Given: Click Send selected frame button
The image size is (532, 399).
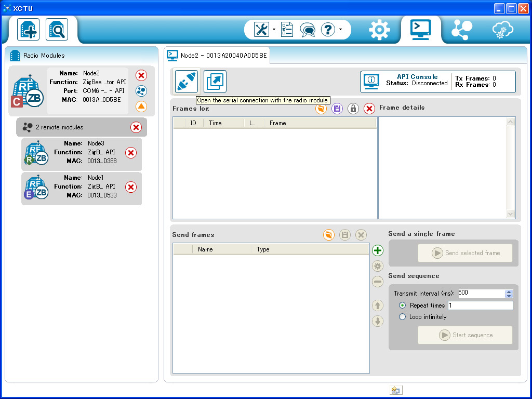Looking at the screenshot, I should pyautogui.click(x=465, y=253).
